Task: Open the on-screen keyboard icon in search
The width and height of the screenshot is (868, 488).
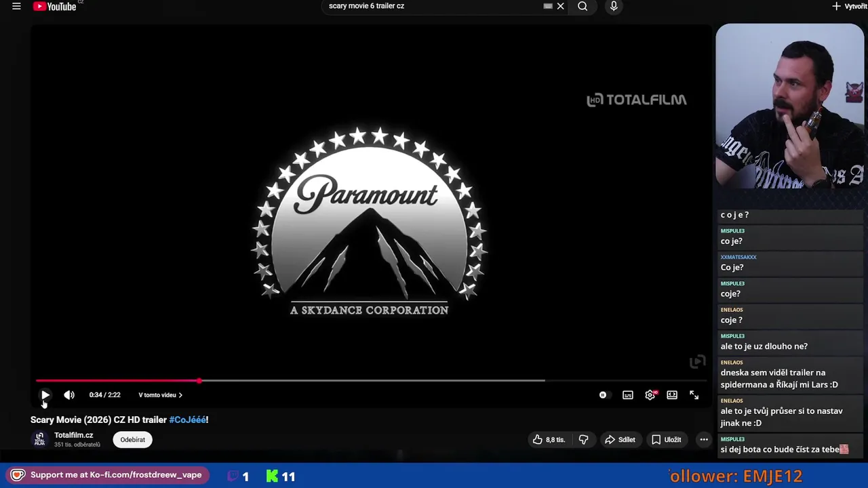Action: (548, 6)
